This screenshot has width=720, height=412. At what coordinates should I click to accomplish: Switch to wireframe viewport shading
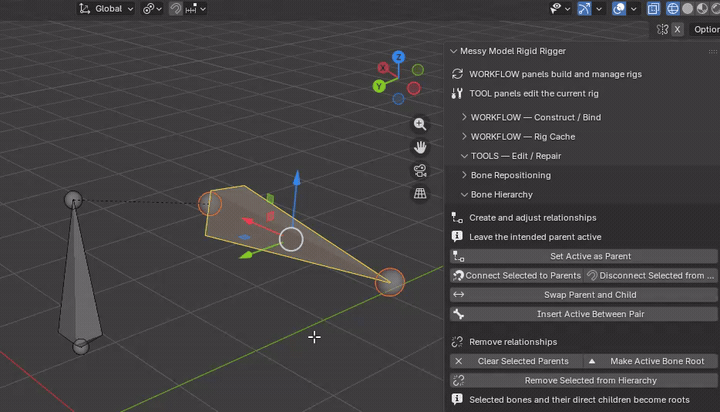[x=673, y=9]
